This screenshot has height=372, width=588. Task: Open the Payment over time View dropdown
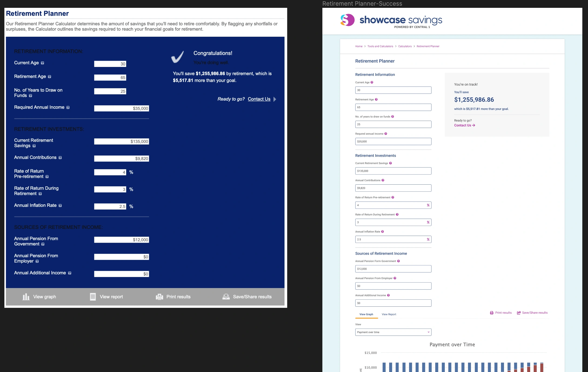(x=393, y=332)
